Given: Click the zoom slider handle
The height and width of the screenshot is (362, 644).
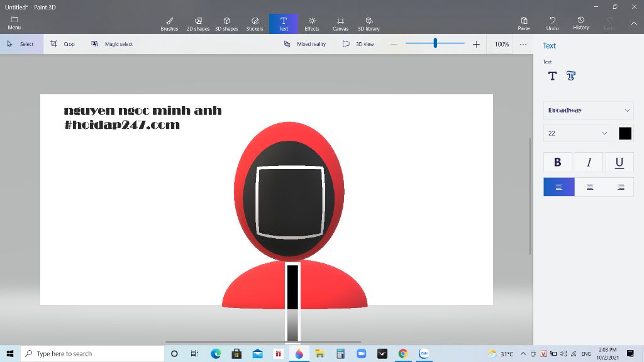Looking at the screenshot, I should 435,43.
